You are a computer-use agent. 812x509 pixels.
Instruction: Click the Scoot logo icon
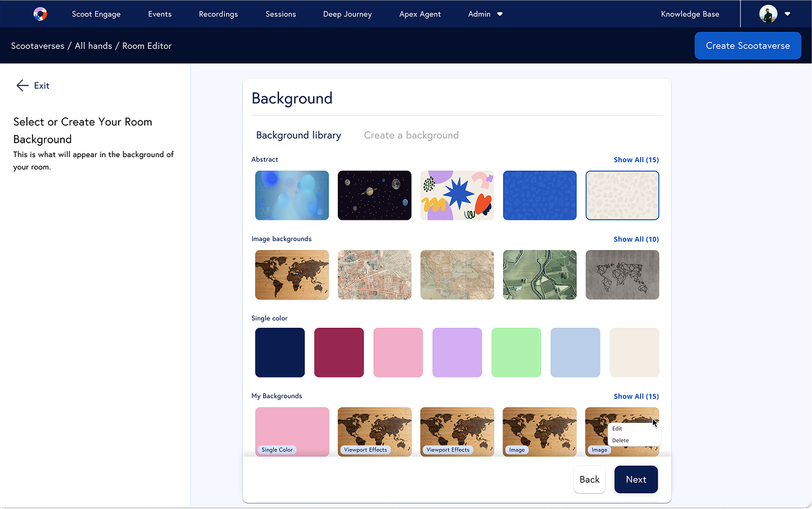tap(40, 14)
